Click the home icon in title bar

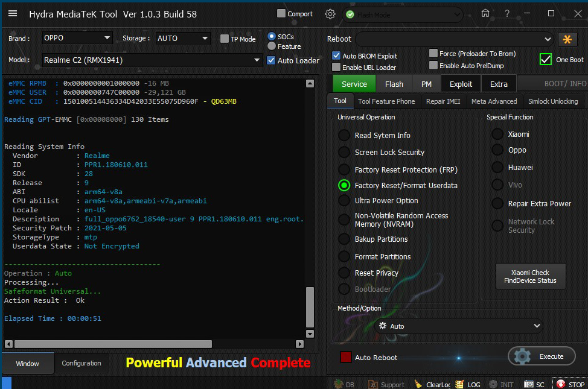click(x=485, y=13)
